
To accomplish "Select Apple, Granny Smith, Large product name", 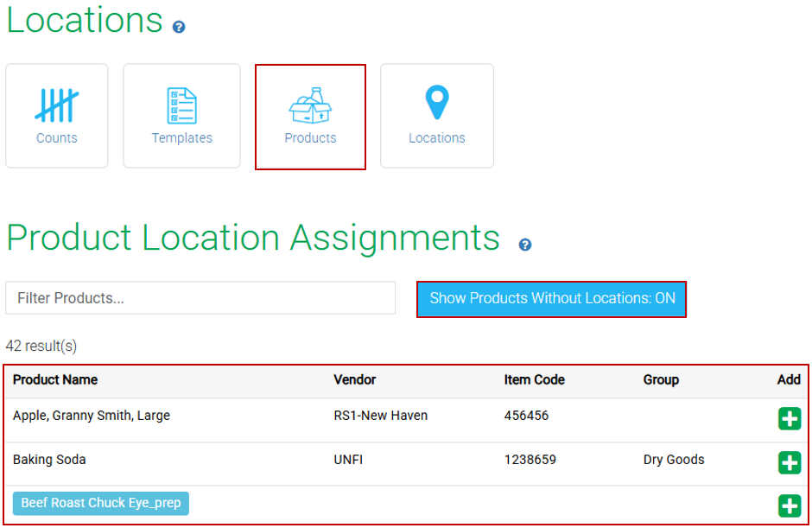I will pyautogui.click(x=92, y=416).
